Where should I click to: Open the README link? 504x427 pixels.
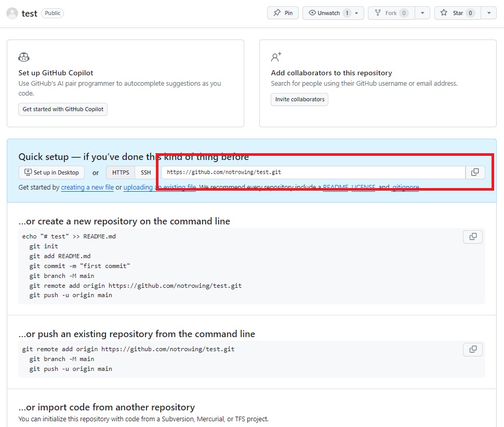[336, 187]
